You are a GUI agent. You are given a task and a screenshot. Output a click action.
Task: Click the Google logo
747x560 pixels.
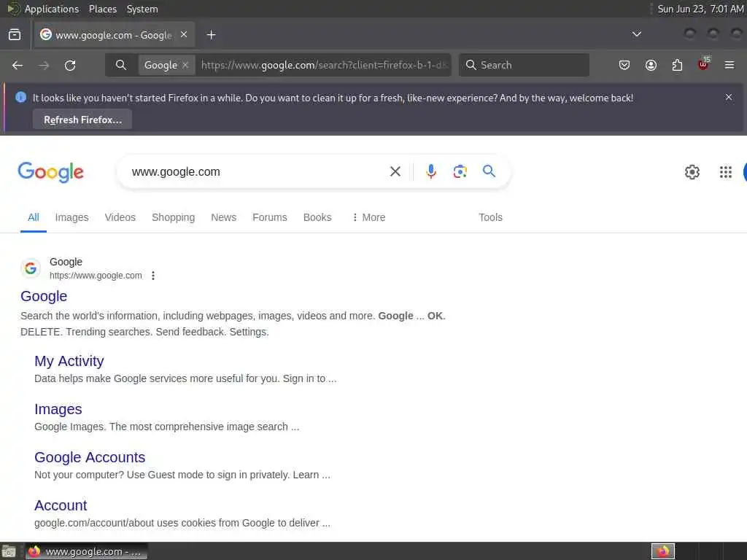point(50,172)
